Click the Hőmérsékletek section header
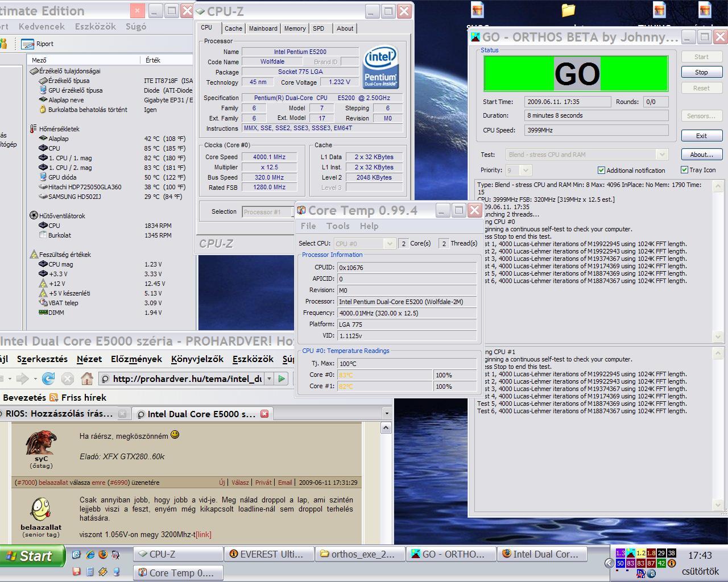 click(55, 129)
